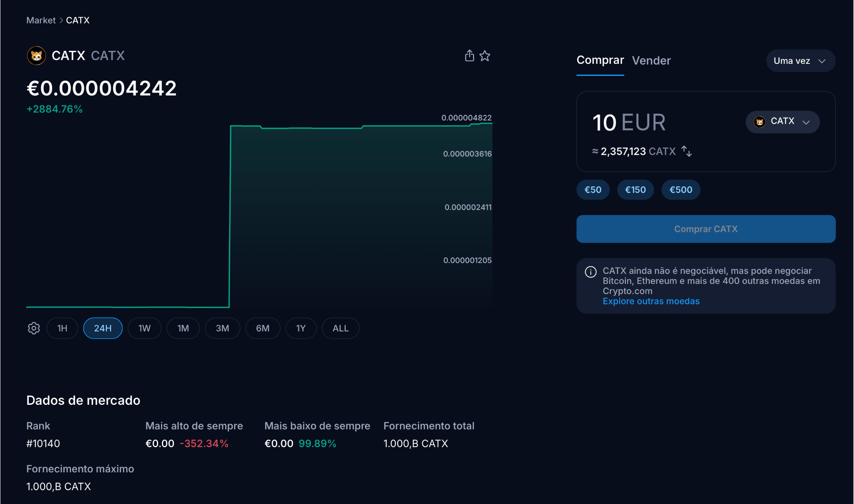Click the info icon in the notice box

point(590,272)
